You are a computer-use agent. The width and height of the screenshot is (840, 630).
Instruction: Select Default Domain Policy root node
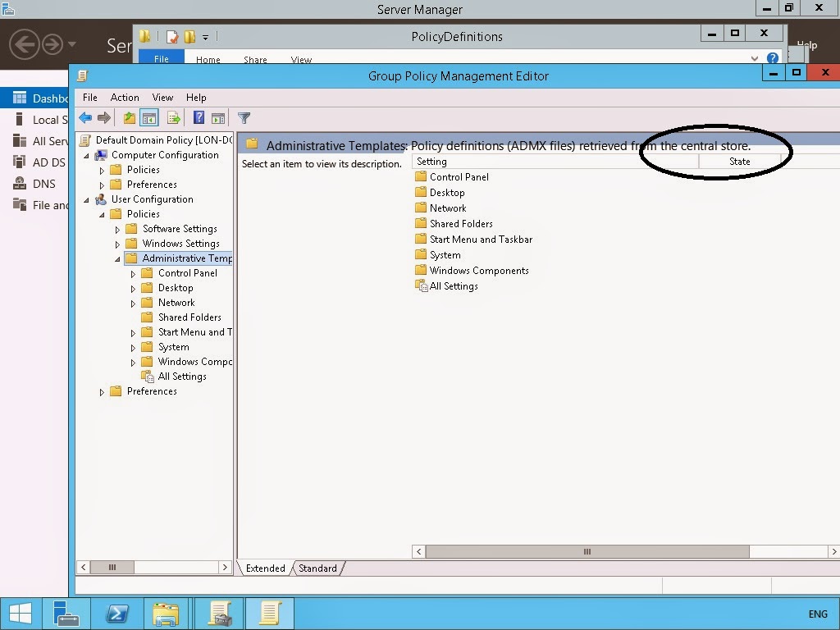(157, 140)
